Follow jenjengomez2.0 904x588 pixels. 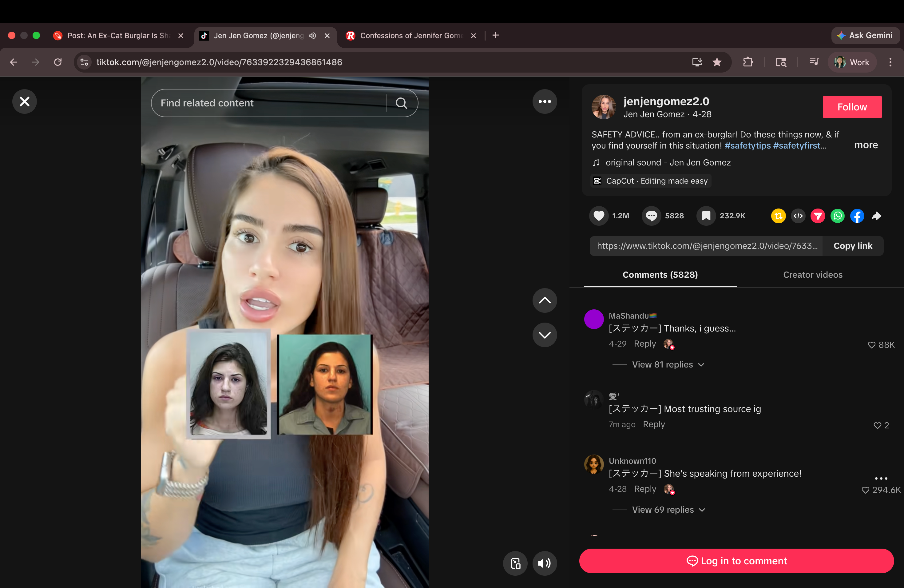852,107
